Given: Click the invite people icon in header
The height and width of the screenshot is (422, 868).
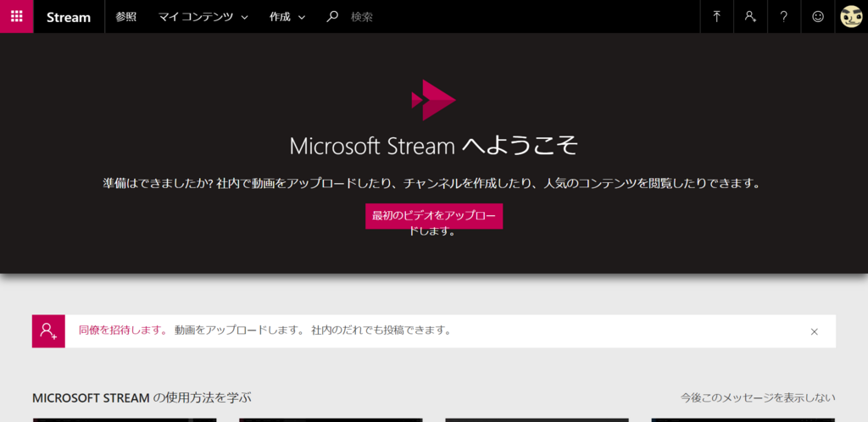Looking at the screenshot, I should pos(751,17).
